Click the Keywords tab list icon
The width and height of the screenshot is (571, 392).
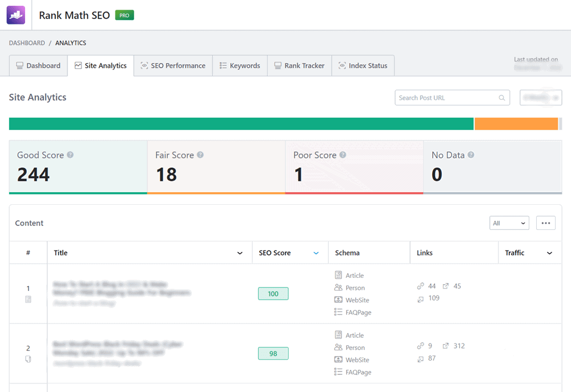point(223,66)
